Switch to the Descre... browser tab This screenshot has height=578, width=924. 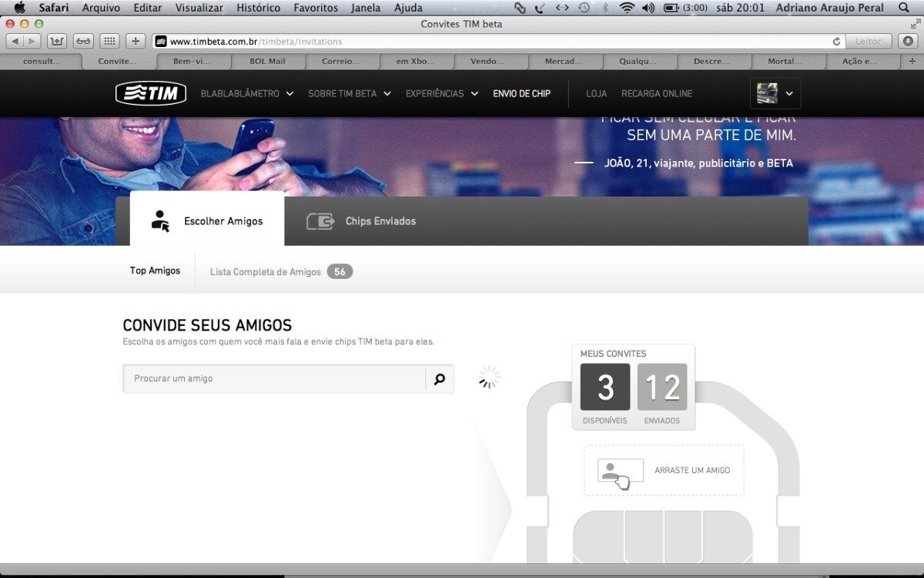point(711,62)
